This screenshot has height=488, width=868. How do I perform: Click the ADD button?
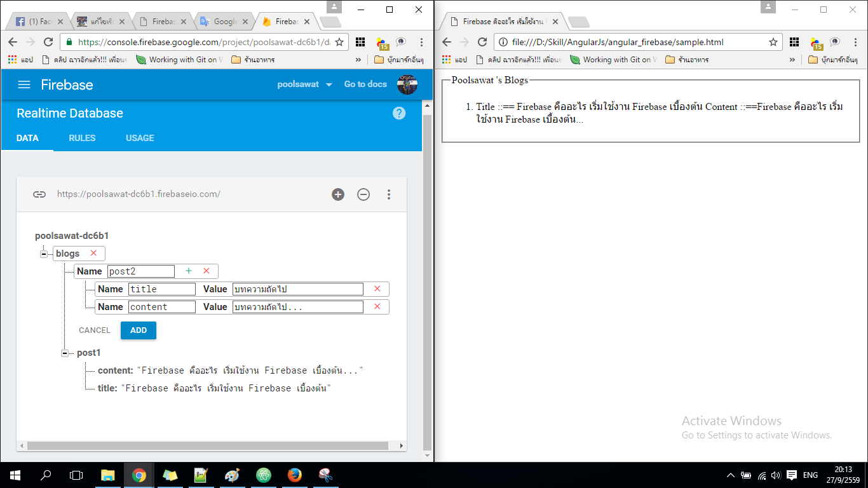pyautogui.click(x=139, y=330)
